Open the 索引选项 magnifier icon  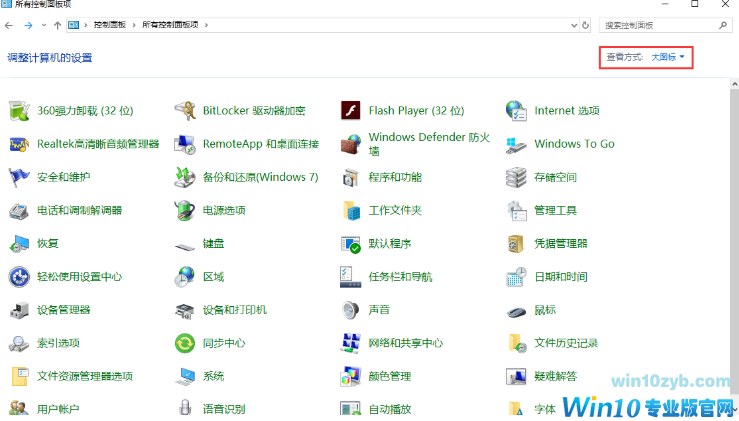point(19,343)
